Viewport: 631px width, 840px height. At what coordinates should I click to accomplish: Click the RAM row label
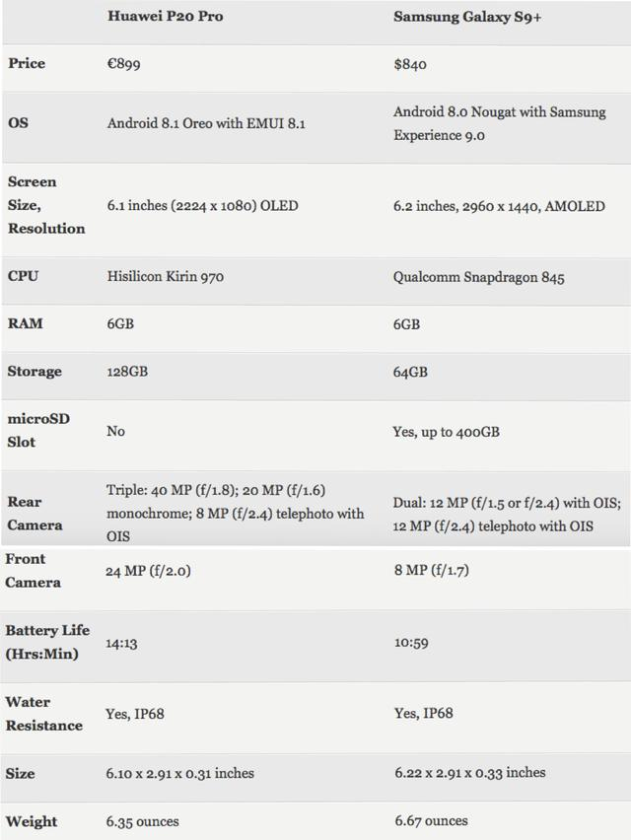(24, 323)
